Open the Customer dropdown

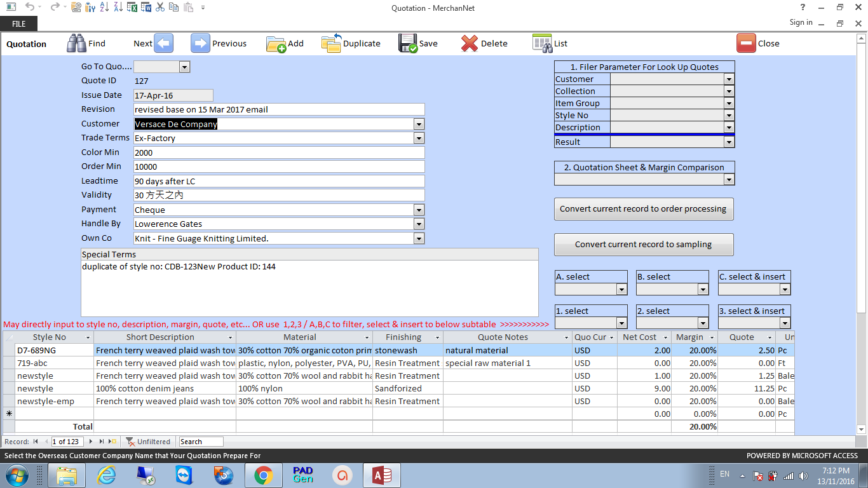[x=418, y=124]
